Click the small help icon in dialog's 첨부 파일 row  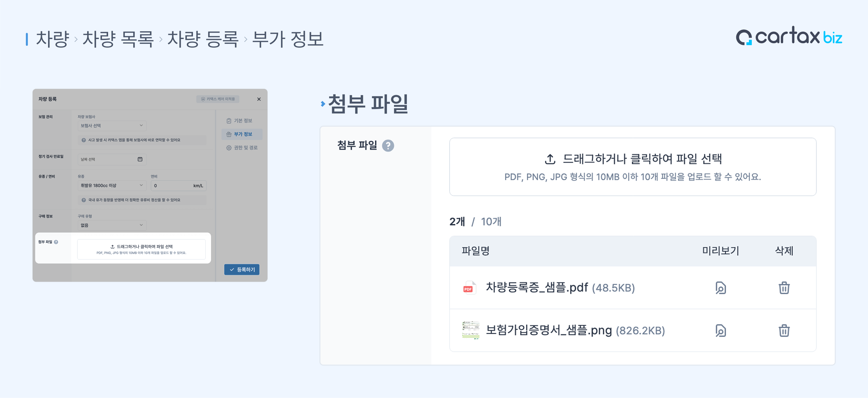[x=56, y=242]
